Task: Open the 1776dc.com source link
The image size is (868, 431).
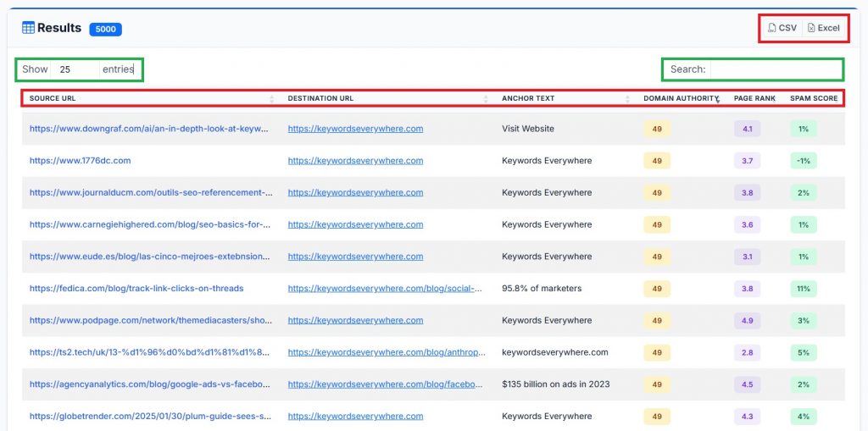Action: point(80,161)
